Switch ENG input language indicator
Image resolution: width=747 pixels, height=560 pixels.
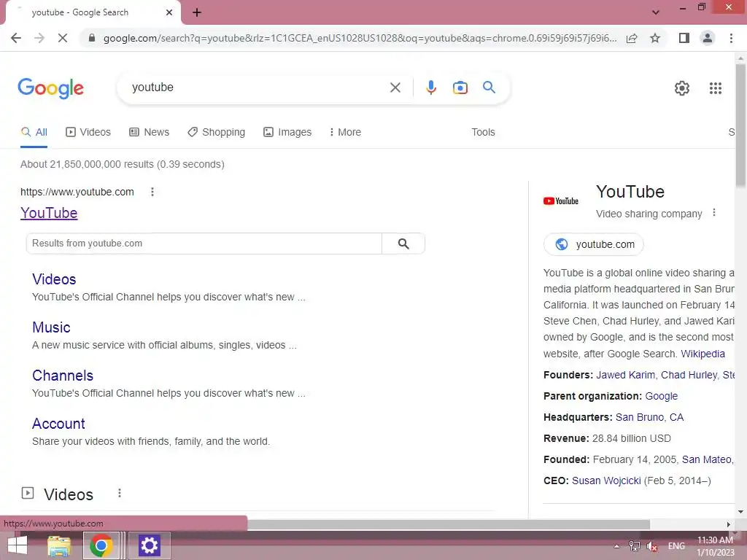click(x=676, y=546)
